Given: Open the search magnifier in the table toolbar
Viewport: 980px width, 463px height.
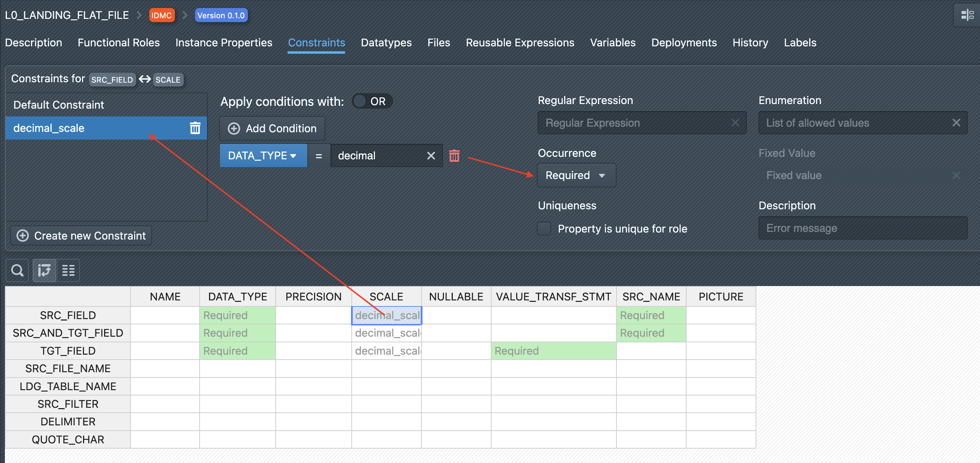Looking at the screenshot, I should pos(17,270).
